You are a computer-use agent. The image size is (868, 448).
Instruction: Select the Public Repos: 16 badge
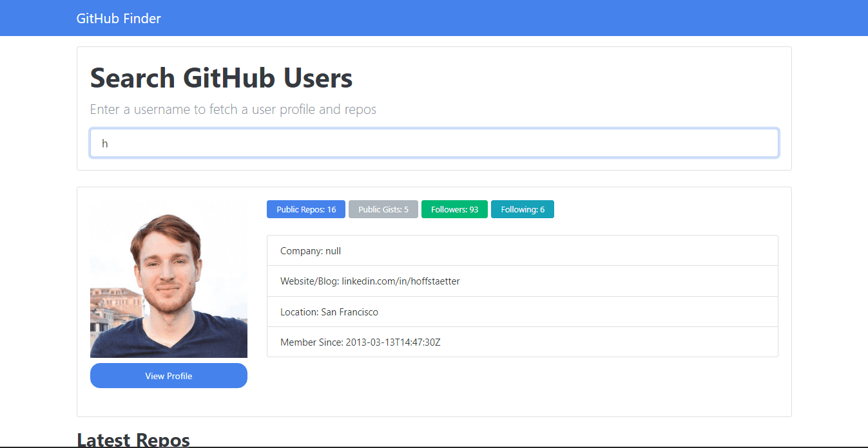click(306, 209)
